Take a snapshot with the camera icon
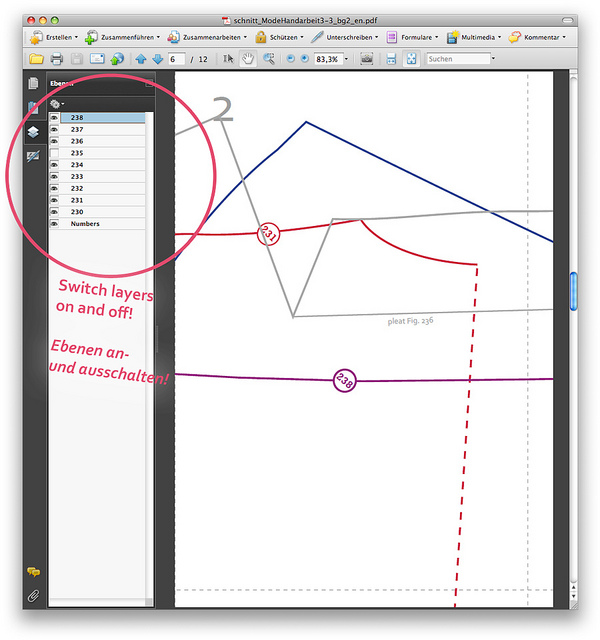 [367, 59]
